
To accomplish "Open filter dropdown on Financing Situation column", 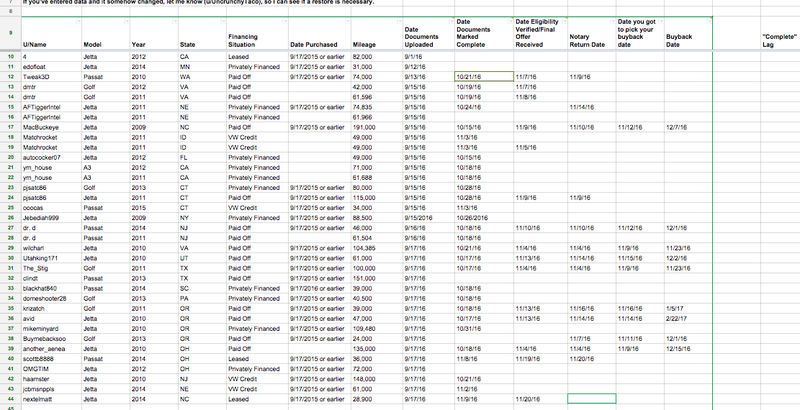I will click(x=285, y=21).
